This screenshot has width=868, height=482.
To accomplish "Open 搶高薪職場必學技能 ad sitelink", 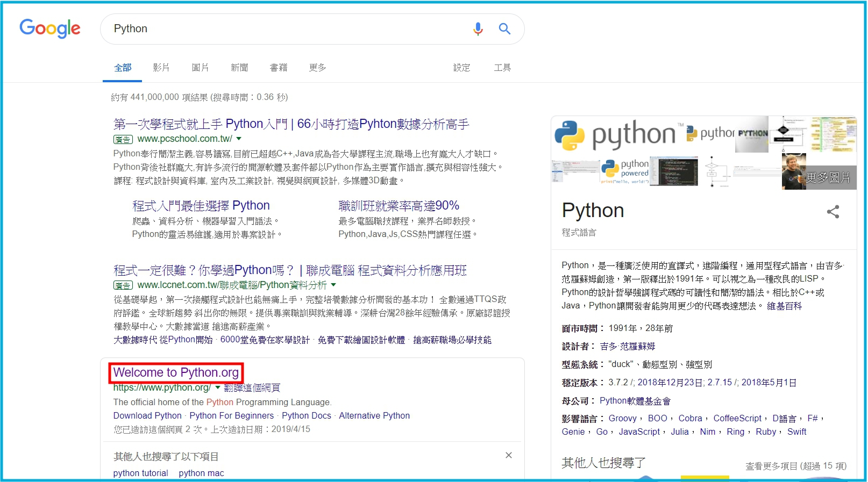I will [452, 340].
